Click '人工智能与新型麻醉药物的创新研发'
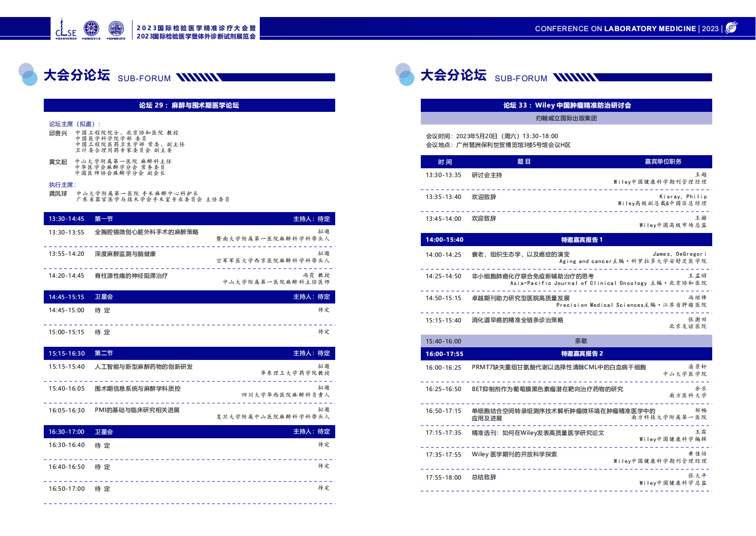Image resolution: width=756 pixels, height=536 pixels. [x=144, y=367]
